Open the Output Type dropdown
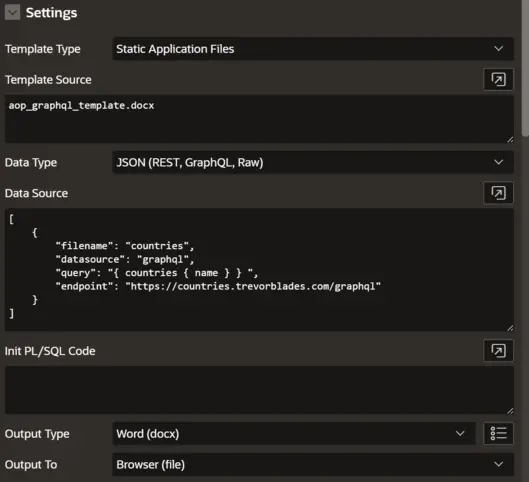Screen dimensions: 529x482 [294, 433]
